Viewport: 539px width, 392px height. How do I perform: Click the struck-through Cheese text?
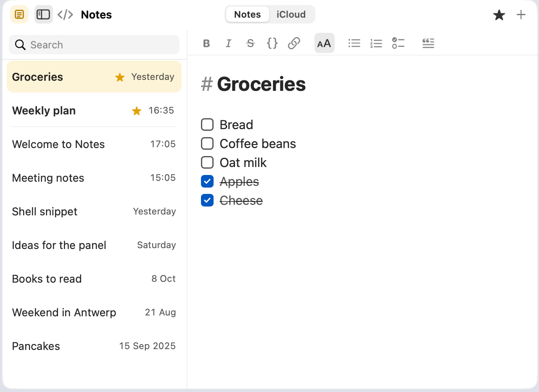tap(241, 201)
